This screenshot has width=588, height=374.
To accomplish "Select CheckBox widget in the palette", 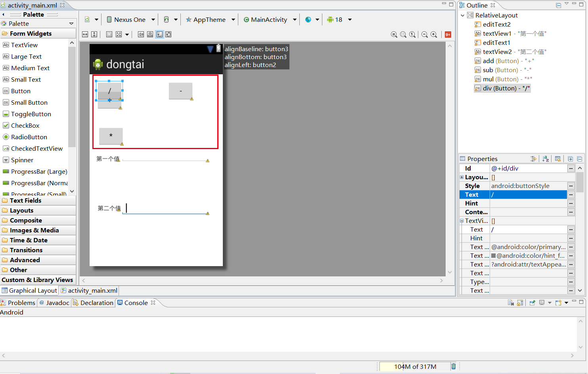I will tap(25, 125).
